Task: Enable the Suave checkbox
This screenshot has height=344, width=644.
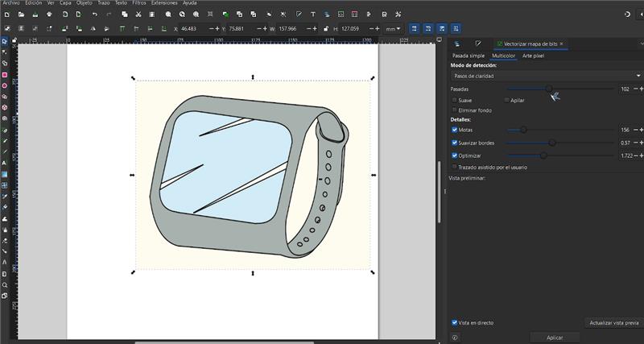Action: coord(454,100)
